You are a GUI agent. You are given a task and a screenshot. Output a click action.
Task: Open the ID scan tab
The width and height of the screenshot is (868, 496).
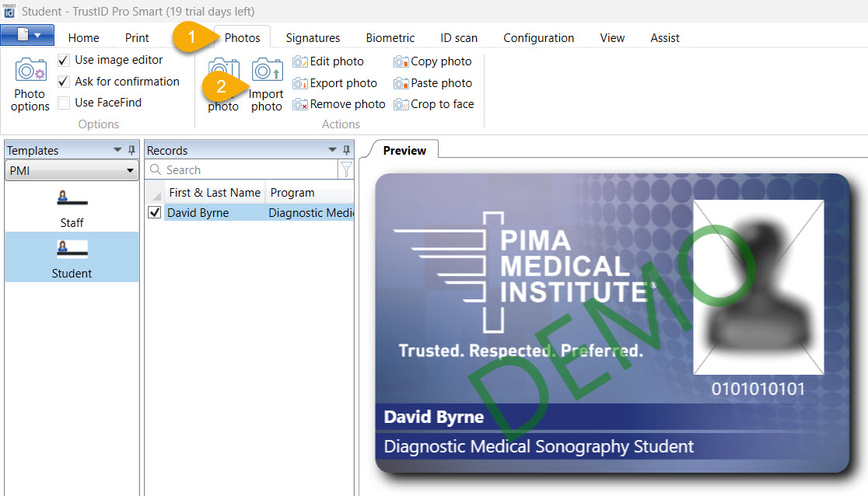tap(459, 37)
